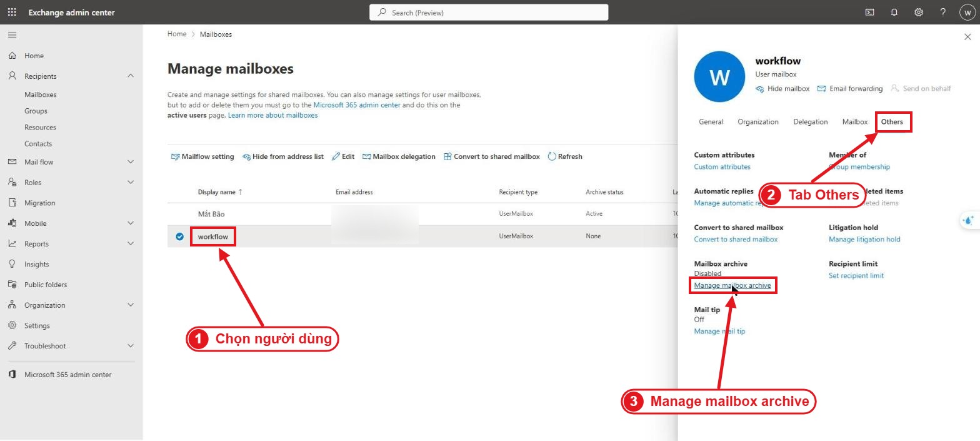980x441 pixels.
Task: Click the Email forwarding envelope icon
Action: click(x=822, y=89)
